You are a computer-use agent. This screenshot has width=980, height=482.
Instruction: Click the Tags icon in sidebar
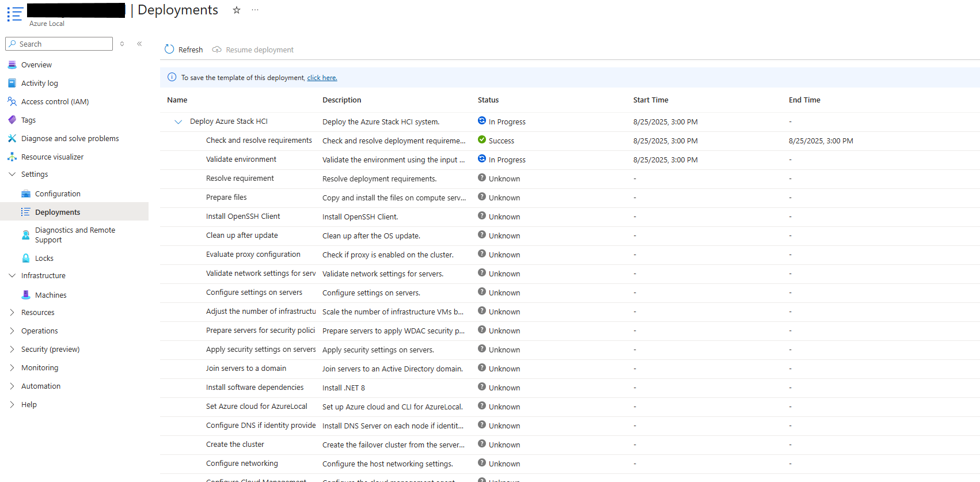point(12,120)
